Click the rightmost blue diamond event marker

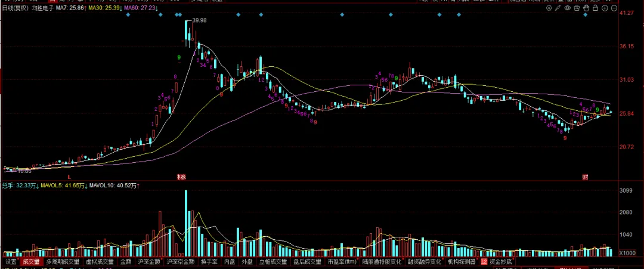586,15
